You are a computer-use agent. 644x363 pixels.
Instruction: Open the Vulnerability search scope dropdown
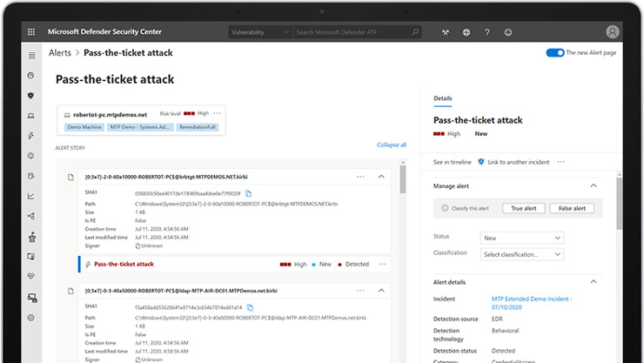point(260,32)
